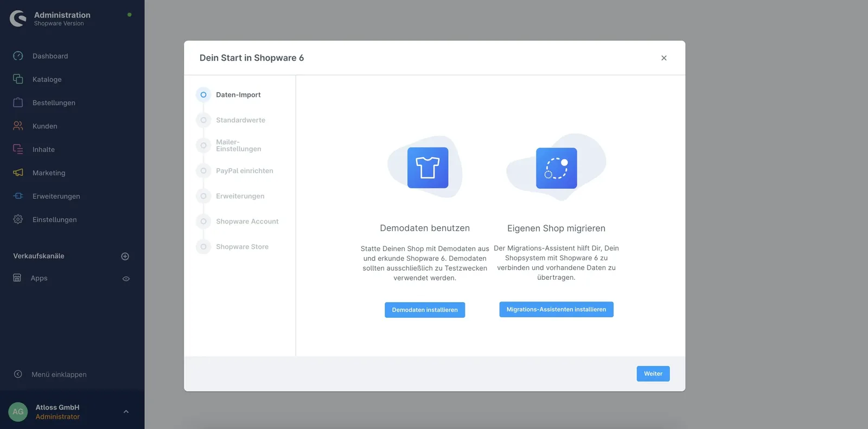Click the Demodaten t-shirt illustration icon
The height and width of the screenshot is (429, 868).
point(428,168)
